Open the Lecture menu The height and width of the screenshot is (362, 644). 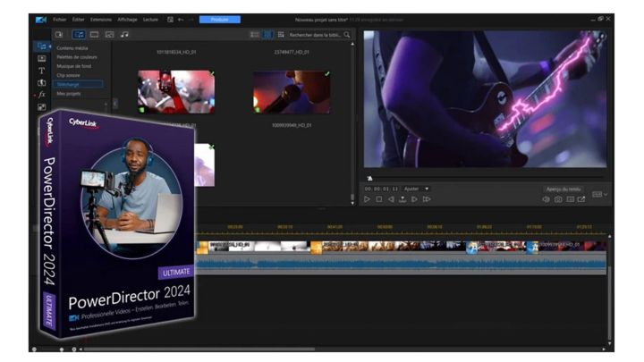[150, 20]
